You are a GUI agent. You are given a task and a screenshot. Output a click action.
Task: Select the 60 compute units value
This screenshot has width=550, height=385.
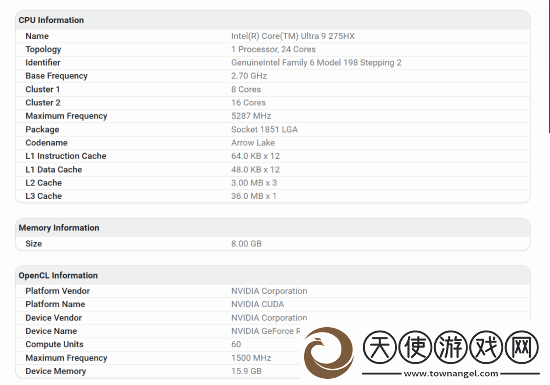pos(236,345)
